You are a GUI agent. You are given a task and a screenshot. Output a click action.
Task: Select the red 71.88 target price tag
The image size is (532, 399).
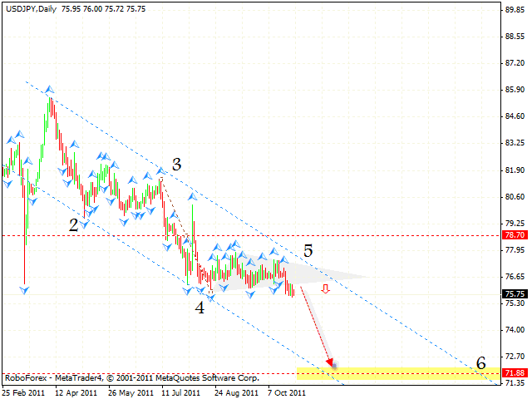click(x=515, y=373)
